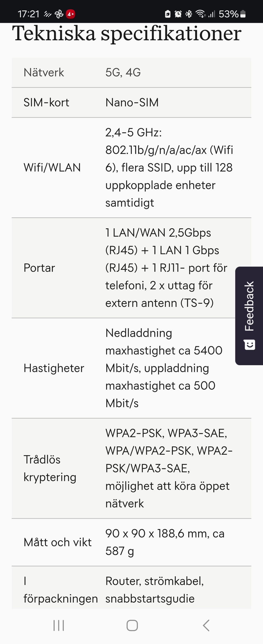This screenshot has width=263, height=644.
Task: Tap the Hastigheter row label
Action: pos(54,368)
